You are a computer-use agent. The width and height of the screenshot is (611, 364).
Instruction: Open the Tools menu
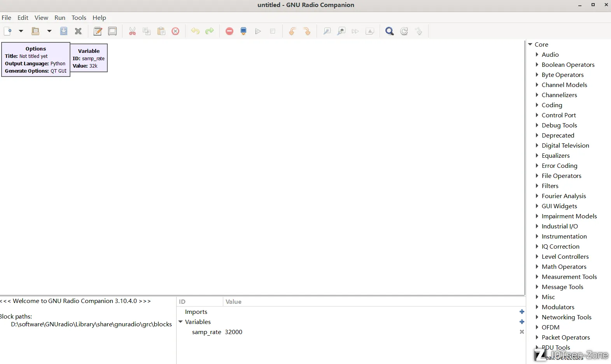[x=79, y=17]
